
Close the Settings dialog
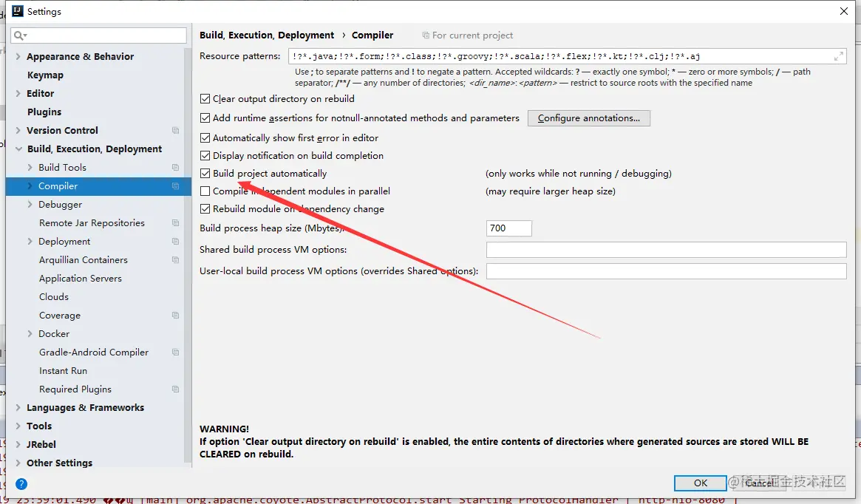point(844,11)
